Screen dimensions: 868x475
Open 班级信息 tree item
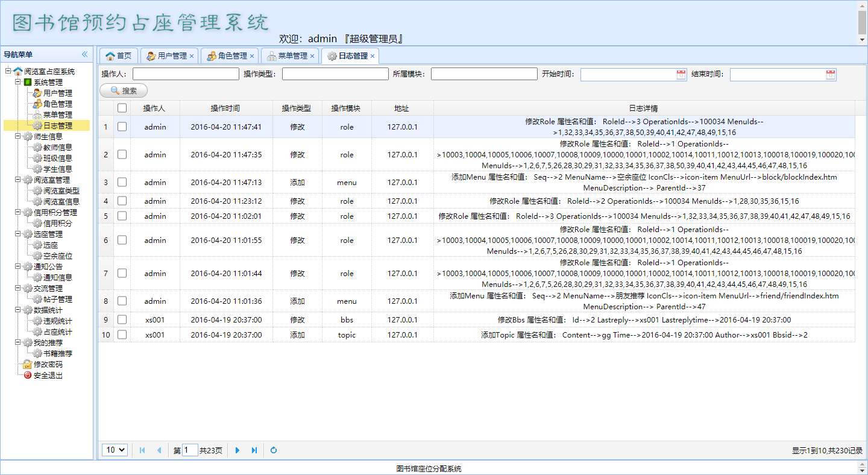57,159
